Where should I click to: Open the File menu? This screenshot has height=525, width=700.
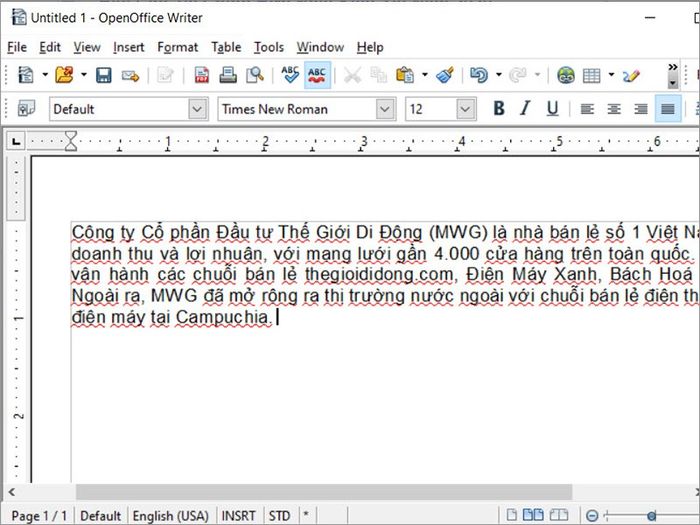pos(17,47)
